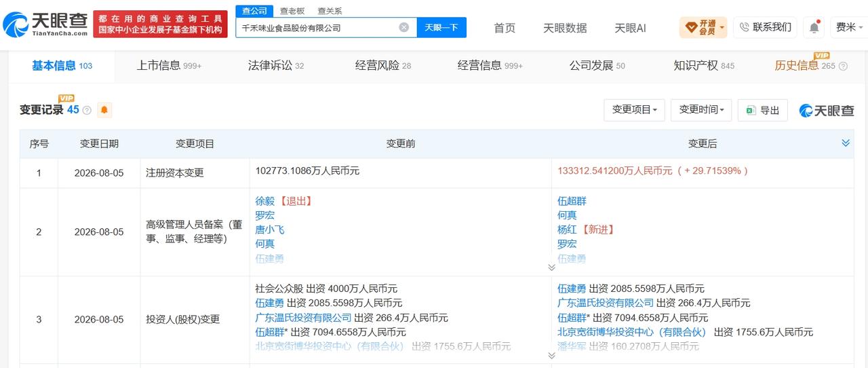The height and width of the screenshot is (368, 868).
Task: Open 广东温氏投资有限公司 link in 变更前 column
Action: (x=303, y=318)
